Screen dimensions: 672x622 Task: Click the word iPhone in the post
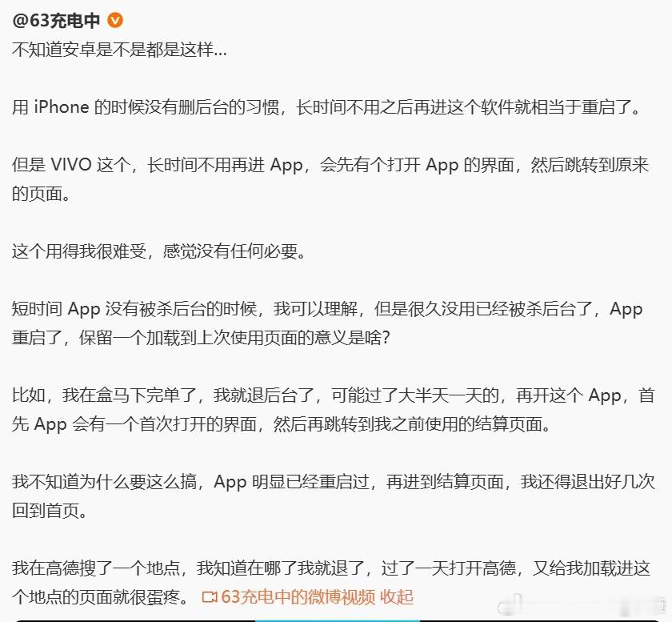pyautogui.click(x=62, y=106)
